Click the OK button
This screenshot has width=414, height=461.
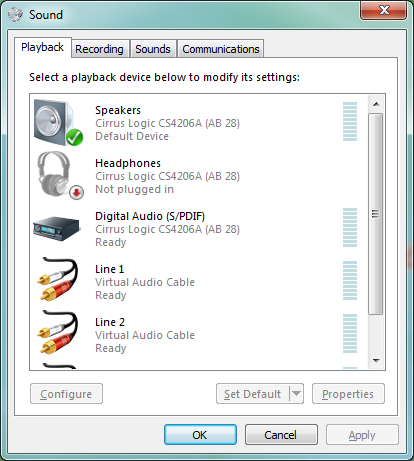point(200,435)
